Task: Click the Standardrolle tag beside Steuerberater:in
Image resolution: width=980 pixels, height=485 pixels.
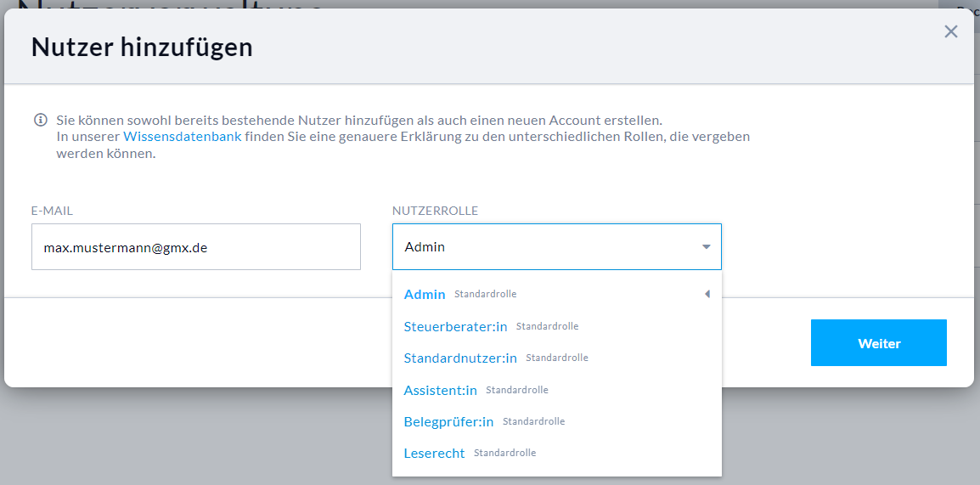Action: (547, 326)
